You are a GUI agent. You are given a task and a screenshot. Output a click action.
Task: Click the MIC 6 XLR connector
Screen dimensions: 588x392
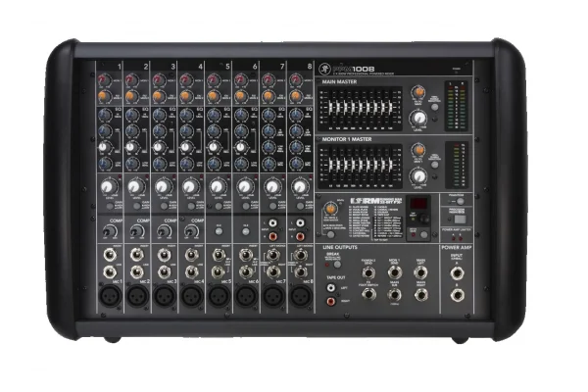(x=246, y=296)
